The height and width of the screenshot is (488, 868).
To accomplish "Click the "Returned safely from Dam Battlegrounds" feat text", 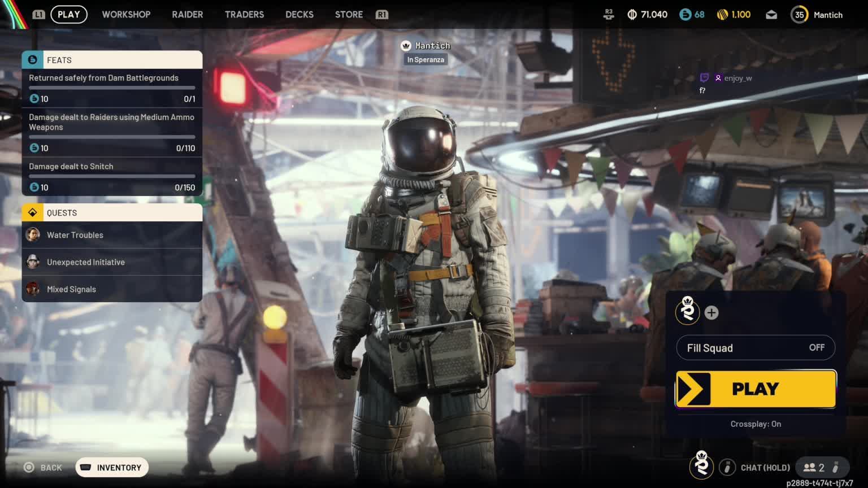I will click(103, 78).
